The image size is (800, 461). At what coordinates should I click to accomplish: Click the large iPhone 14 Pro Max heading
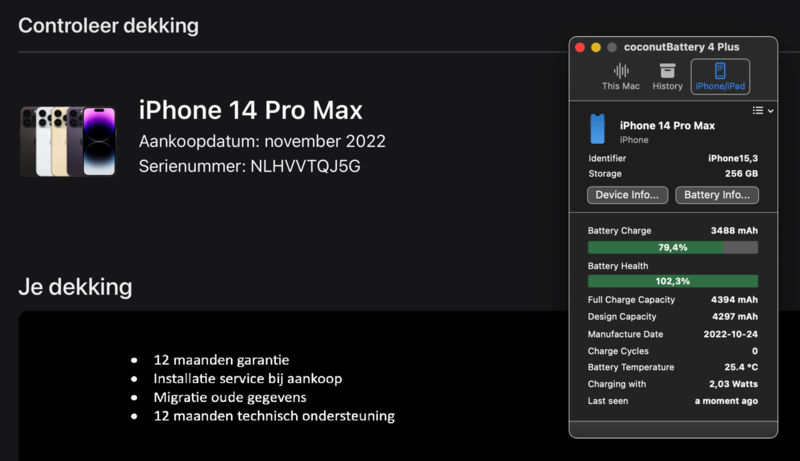click(x=251, y=110)
